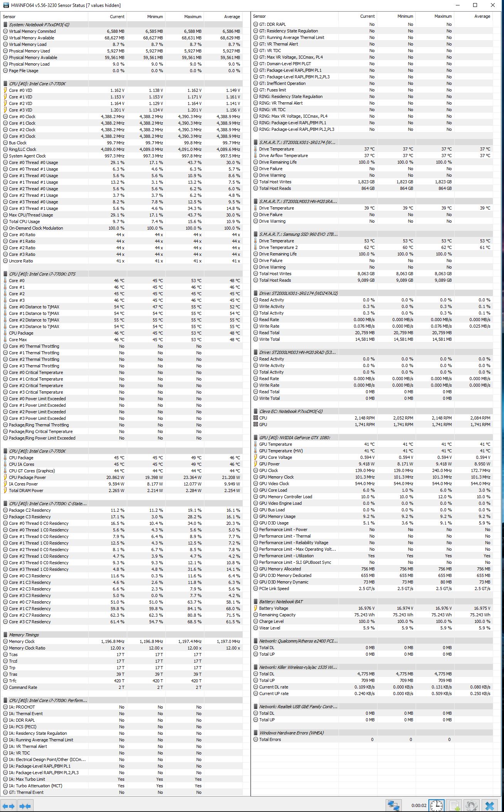Click the lightning icon beside Core #0 VID
Viewport: 504px width, 812px height.
(5, 90)
